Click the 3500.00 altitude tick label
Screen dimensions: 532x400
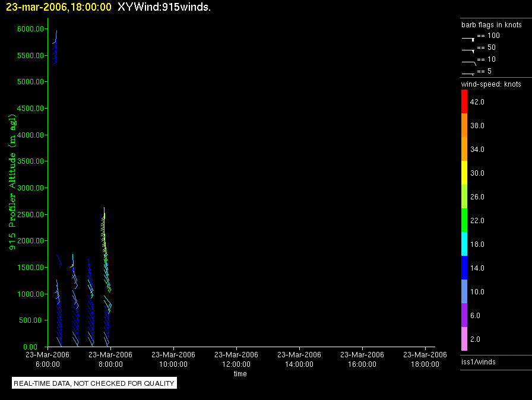[x=30, y=161]
